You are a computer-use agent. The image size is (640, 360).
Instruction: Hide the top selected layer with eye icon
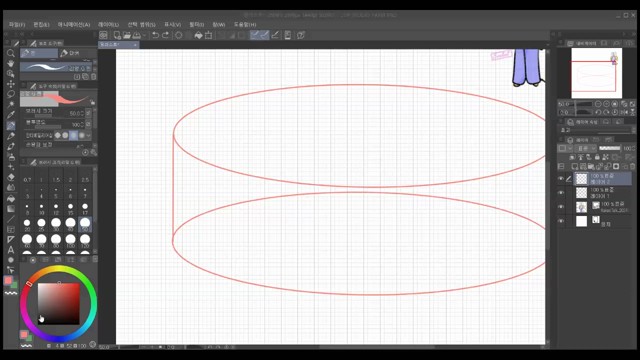[561, 178]
